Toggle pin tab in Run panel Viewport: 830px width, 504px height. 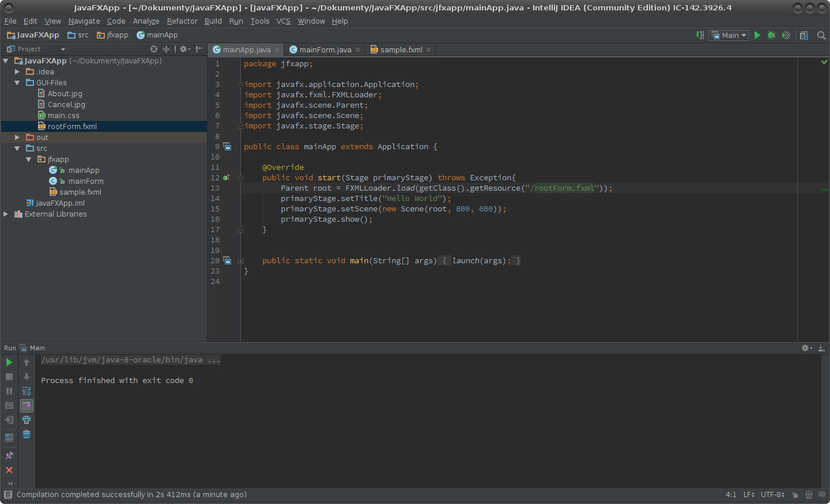[9, 456]
